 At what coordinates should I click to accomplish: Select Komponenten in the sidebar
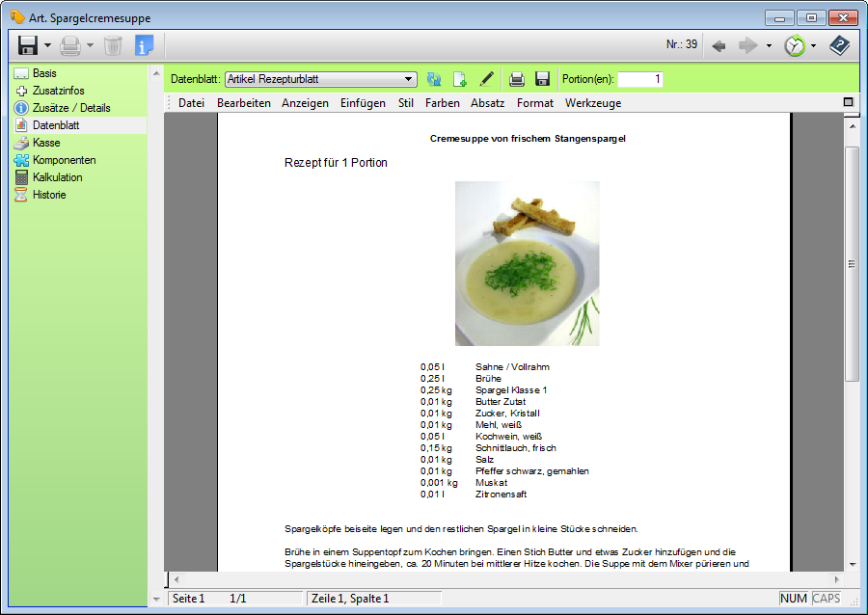[64, 160]
